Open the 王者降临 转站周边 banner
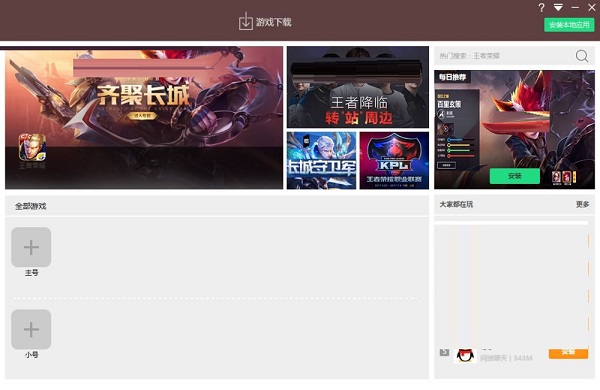Viewport: 600px width, 390px height. (x=358, y=87)
